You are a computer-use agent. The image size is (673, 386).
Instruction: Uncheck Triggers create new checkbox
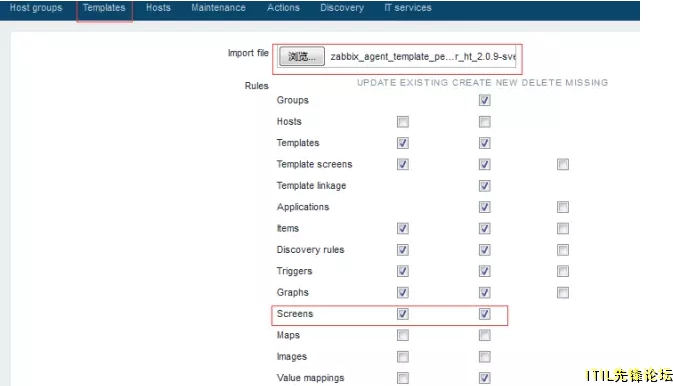485,271
